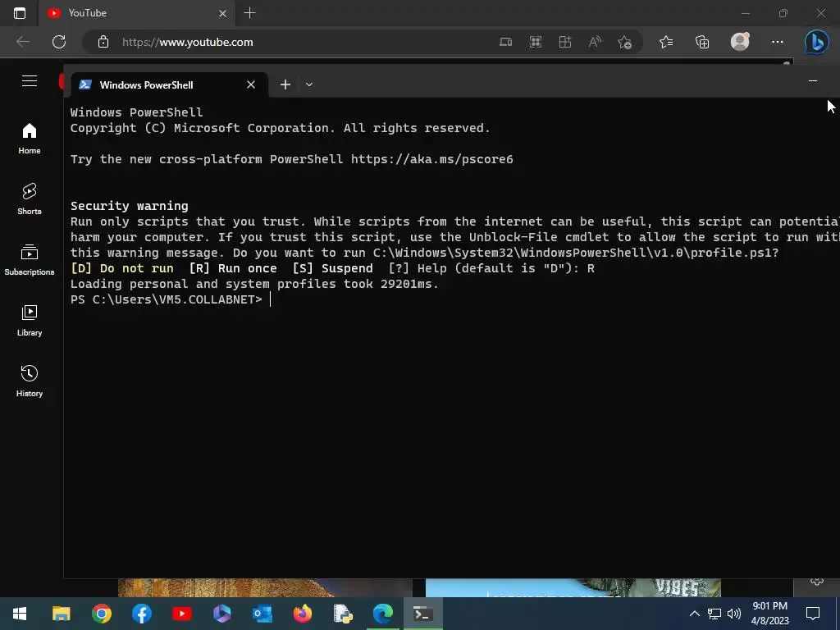Image resolution: width=840 pixels, height=630 pixels.
Task: Open the Windows notification center
Action: (x=813, y=614)
